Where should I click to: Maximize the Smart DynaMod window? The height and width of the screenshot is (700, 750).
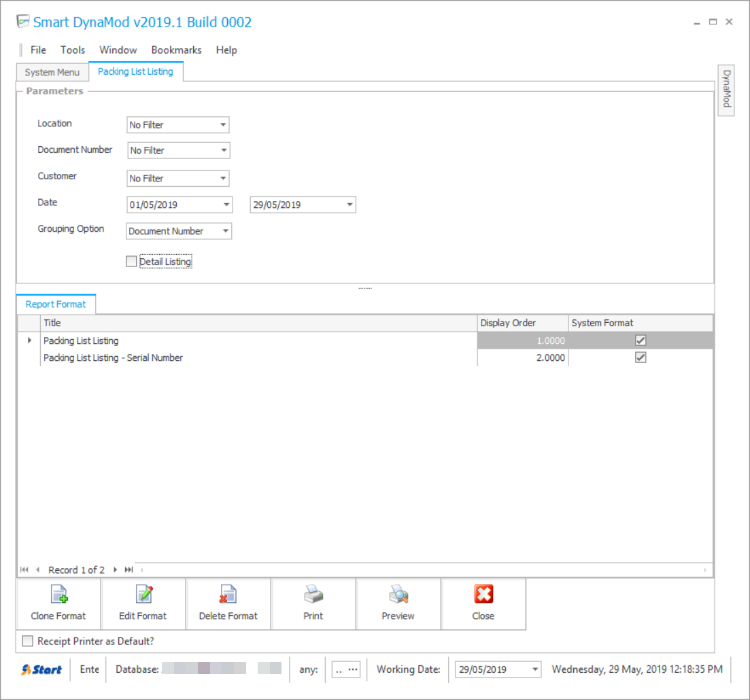pyautogui.click(x=713, y=22)
